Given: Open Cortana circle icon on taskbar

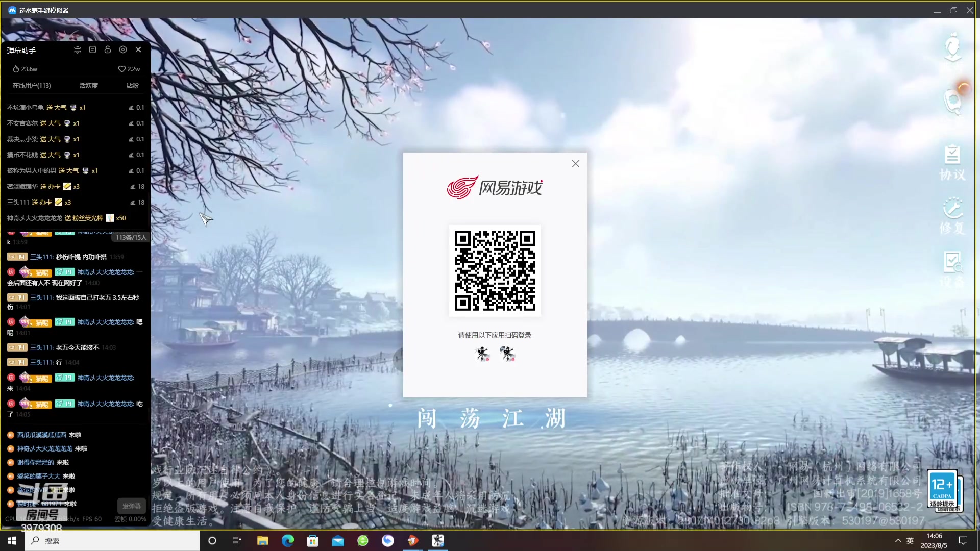Looking at the screenshot, I should (212, 541).
